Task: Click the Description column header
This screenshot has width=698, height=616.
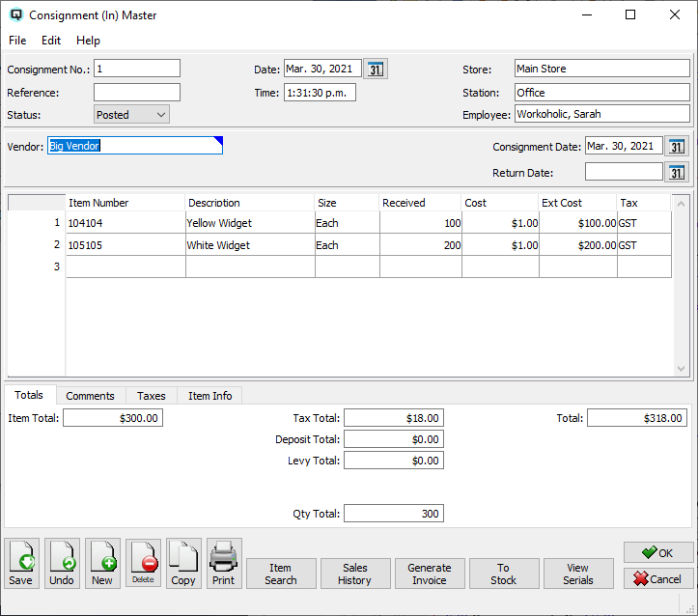Action: pos(250,203)
